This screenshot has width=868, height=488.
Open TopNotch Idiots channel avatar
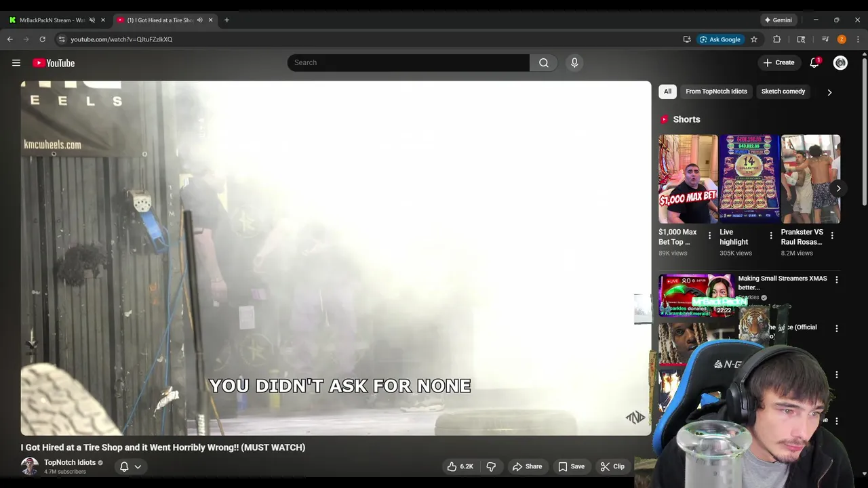tap(30, 466)
